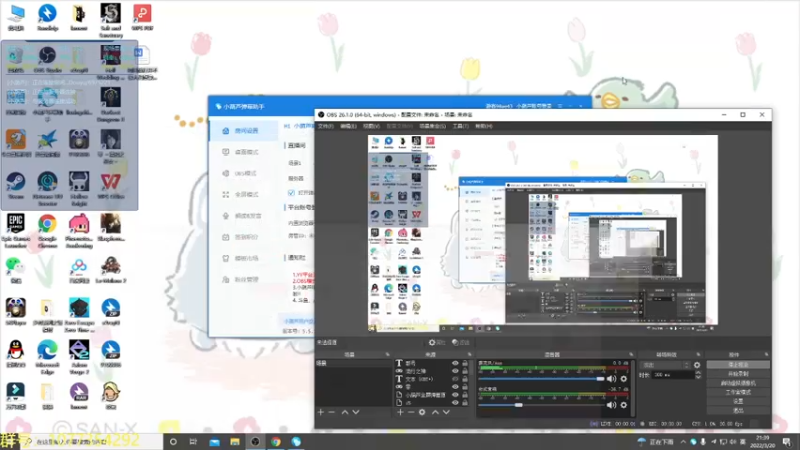800x450 pixels.
Task: Toggle visibility of the last source in list
Action: click(455, 403)
